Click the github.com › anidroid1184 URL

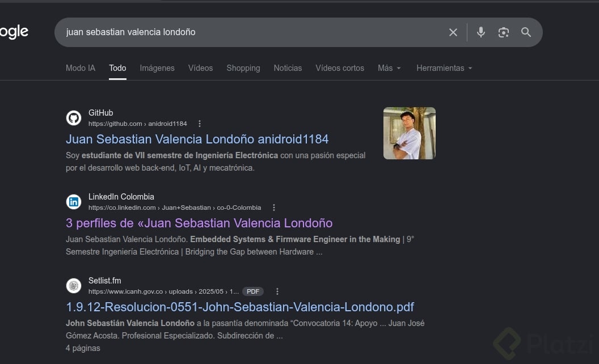point(137,124)
